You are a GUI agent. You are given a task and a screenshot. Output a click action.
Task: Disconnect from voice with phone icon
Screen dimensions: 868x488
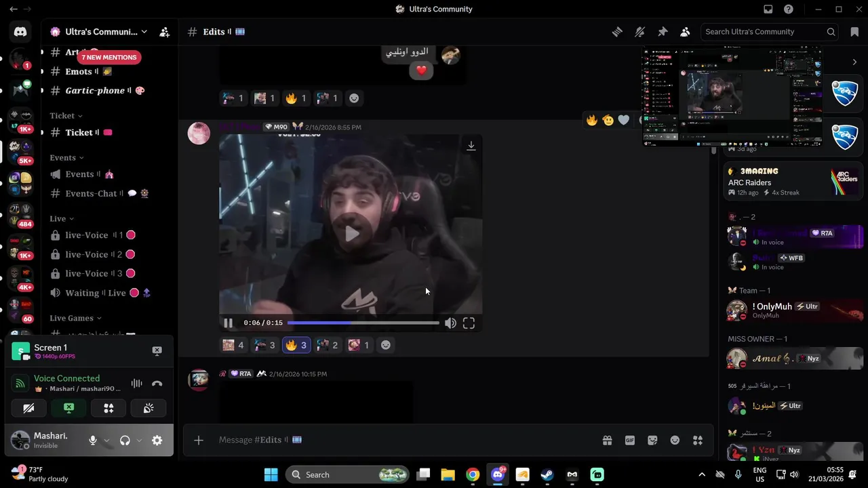157,384
